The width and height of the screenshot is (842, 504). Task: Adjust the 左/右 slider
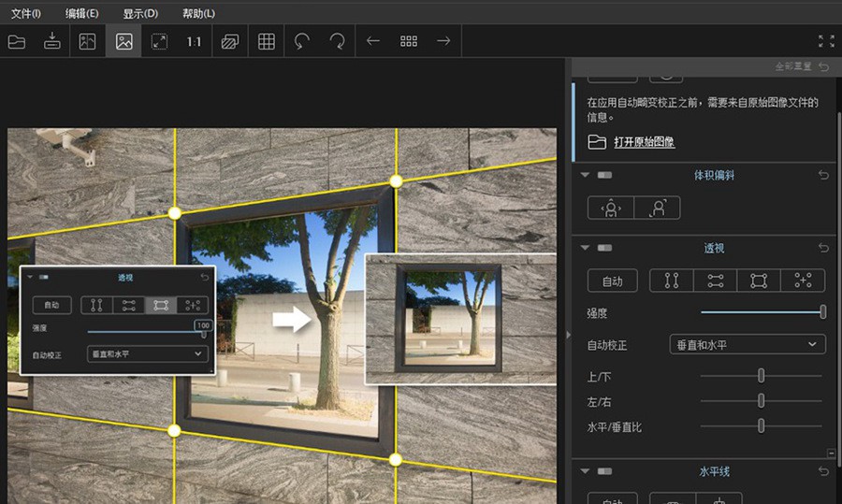761,400
